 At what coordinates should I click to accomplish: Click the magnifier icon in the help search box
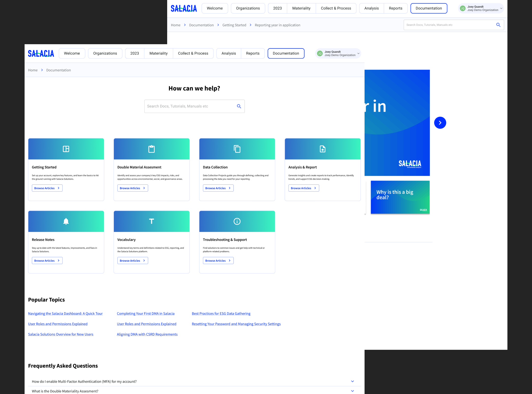coord(239,106)
